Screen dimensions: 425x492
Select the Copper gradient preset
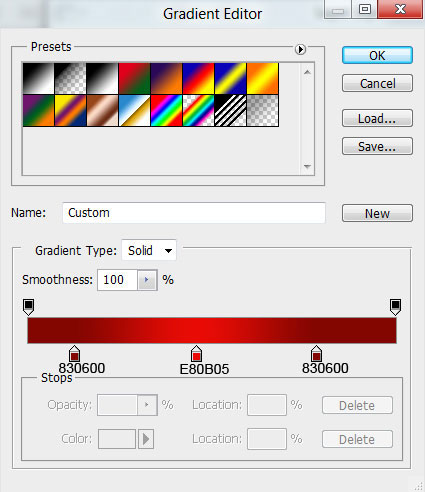[102, 110]
